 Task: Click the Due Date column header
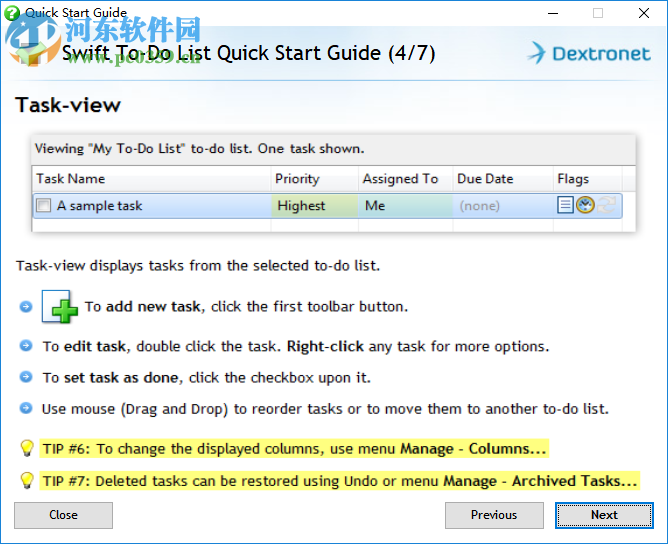point(503,178)
